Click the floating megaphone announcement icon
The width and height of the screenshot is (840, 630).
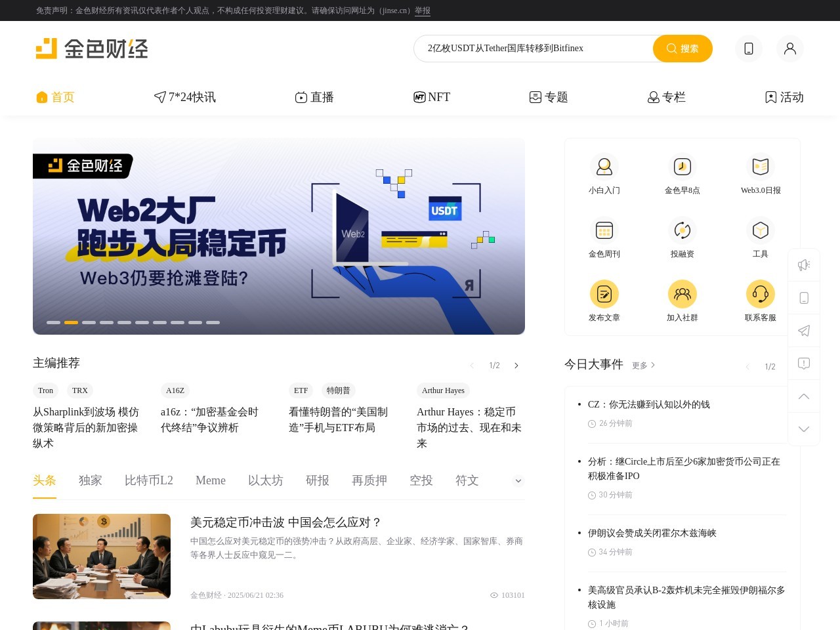804,265
